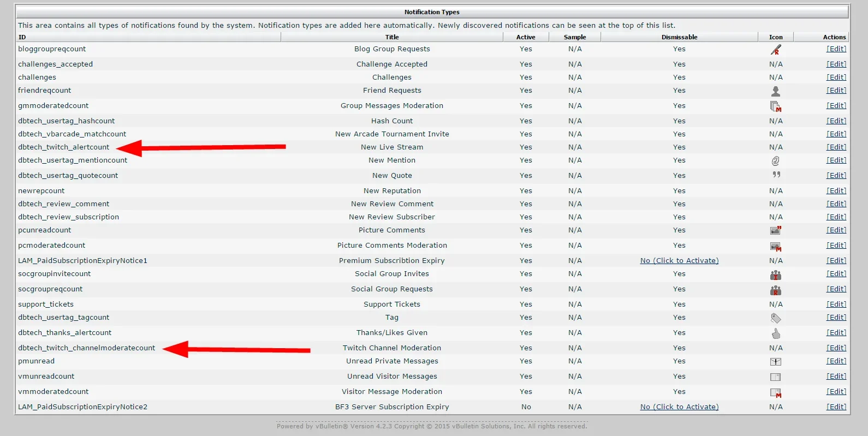Screen dimensions: 868x436
Task: Edit the pmunread notification
Action: (x=836, y=361)
